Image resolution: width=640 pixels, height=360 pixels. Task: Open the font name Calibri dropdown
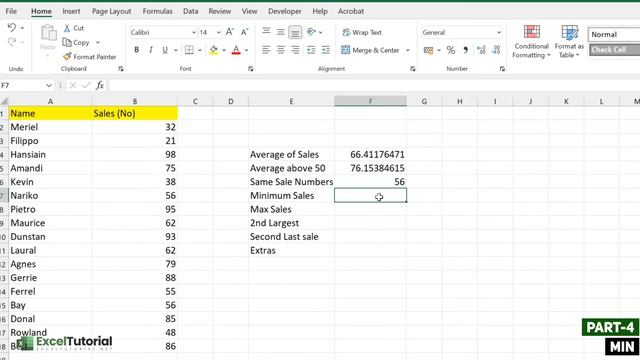pyautogui.click(x=193, y=32)
